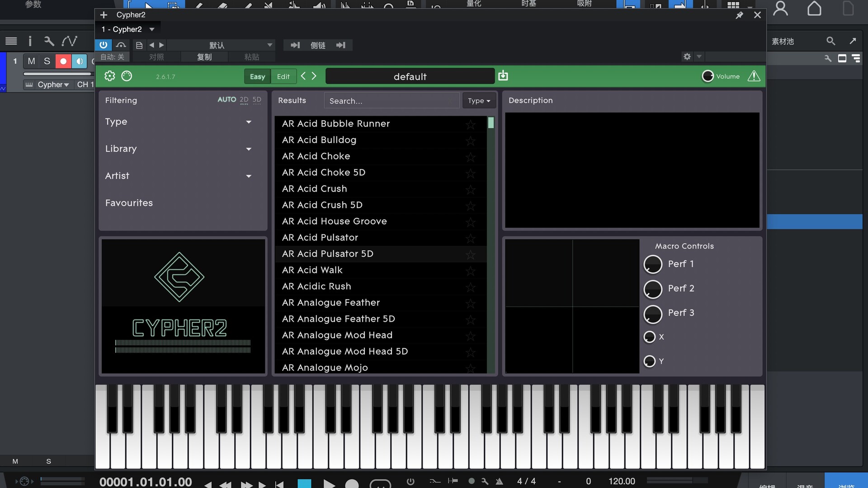Open track wrench options icon
This screenshot has height=488, width=868.
(x=49, y=41)
